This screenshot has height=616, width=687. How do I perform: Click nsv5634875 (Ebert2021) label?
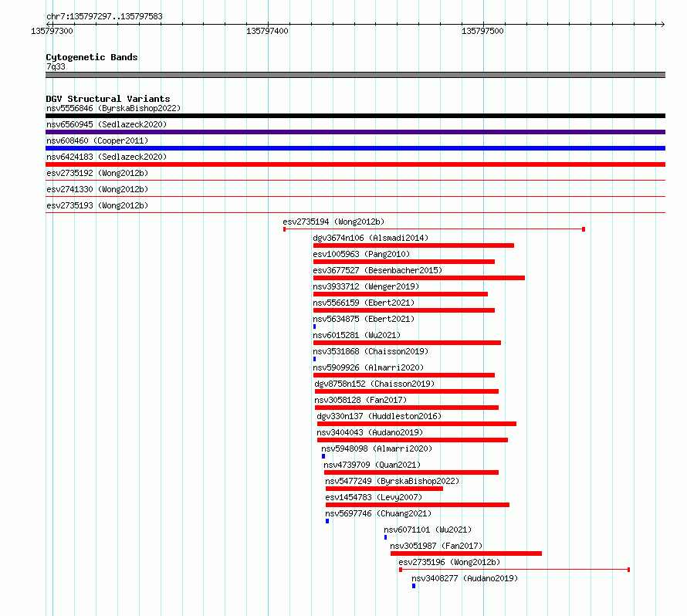click(x=364, y=319)
